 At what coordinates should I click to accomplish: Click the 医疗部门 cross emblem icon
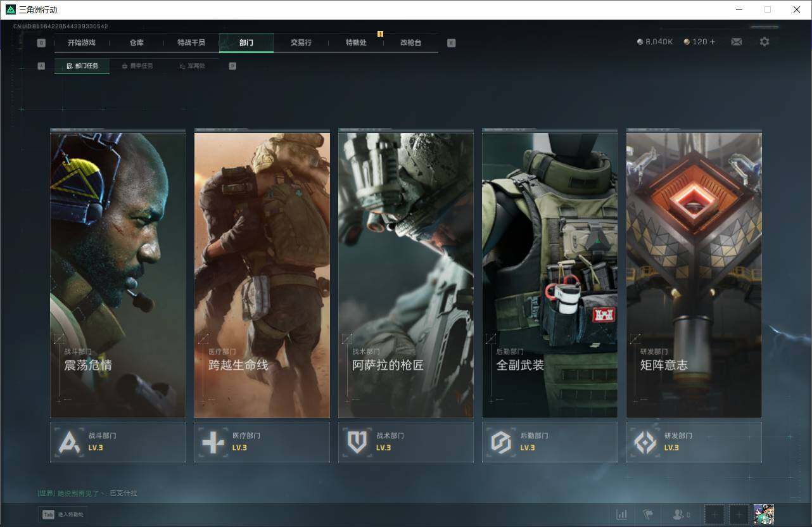213,442
